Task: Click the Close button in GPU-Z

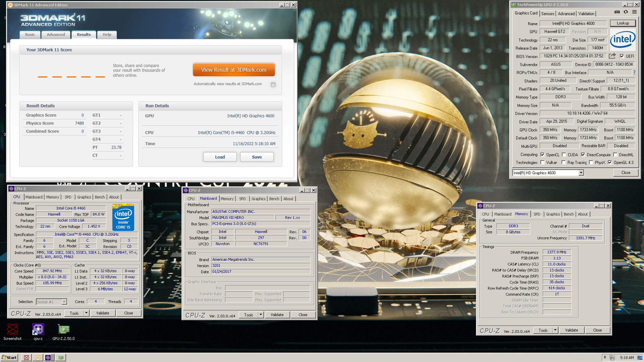Action: click(626, 173)
